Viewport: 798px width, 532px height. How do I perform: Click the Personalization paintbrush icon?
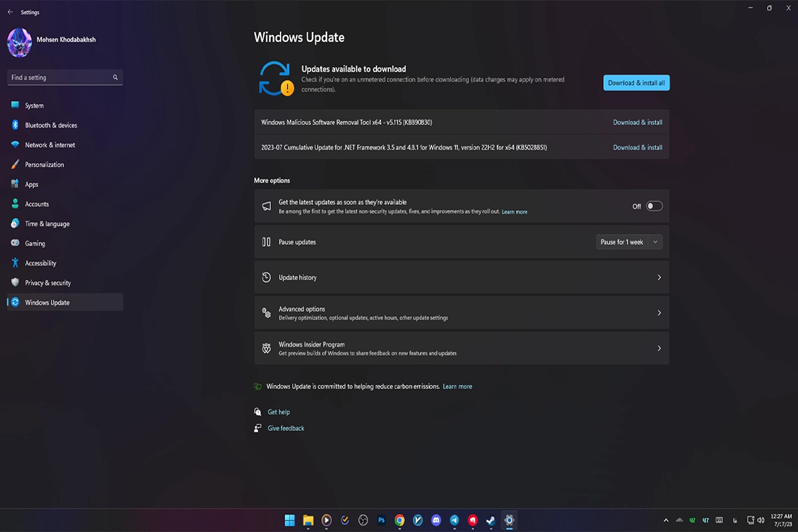(x=15, y=164)
